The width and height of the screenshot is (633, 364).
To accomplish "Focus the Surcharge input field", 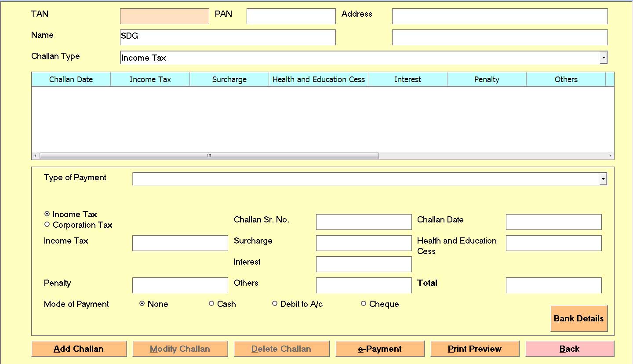I will click(364, 243).
